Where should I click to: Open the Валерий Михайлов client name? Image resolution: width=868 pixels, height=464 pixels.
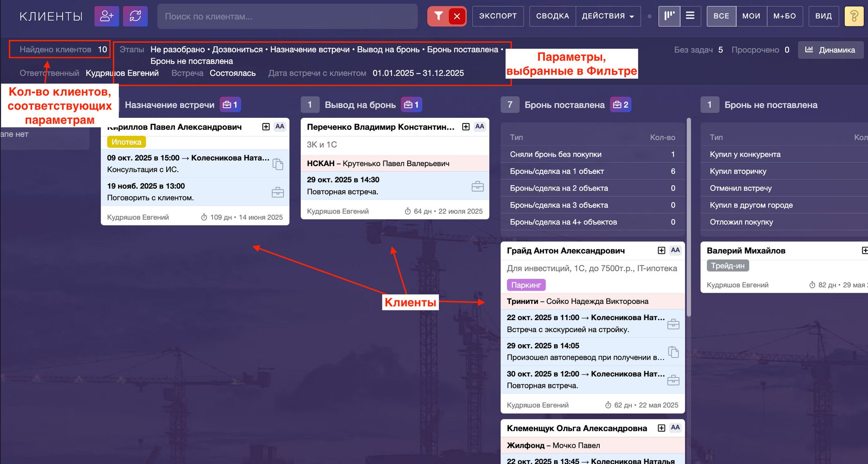tap(746, 251)
